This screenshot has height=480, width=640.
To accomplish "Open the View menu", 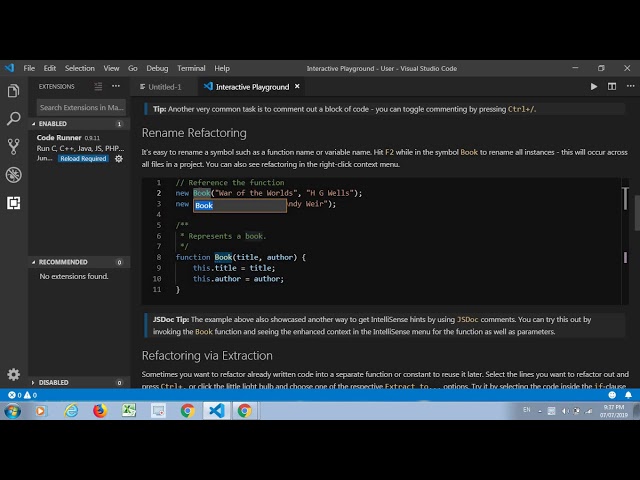I will coord(111,68).
